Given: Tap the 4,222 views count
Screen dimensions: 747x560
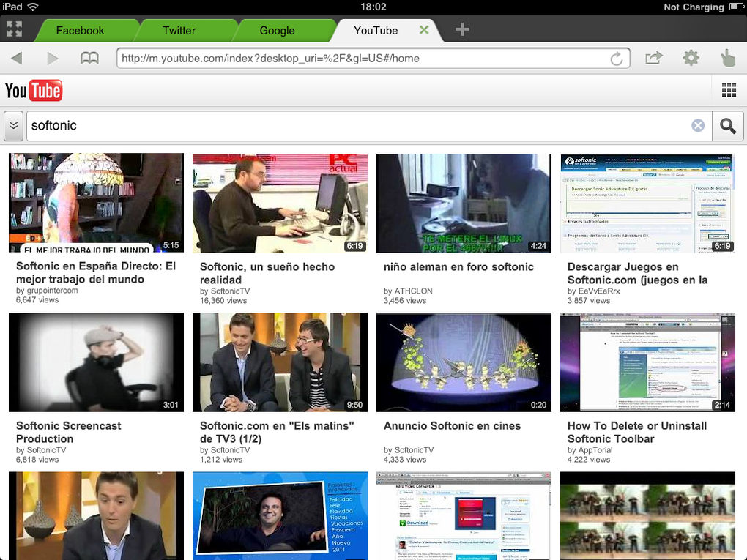Looking at the screenshot, I should point(589,460).
